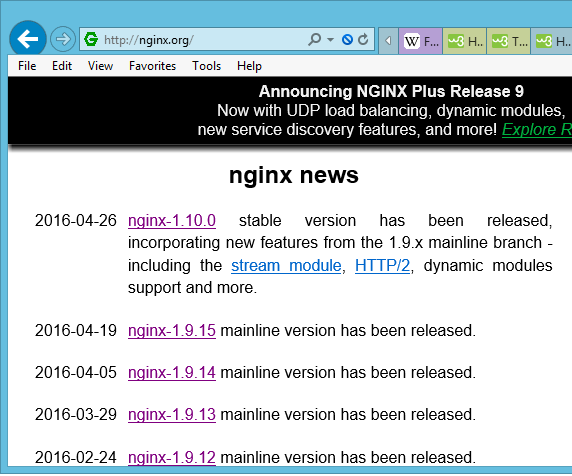Viewport: 572px width, 476px height.
Task: Follow the green Explore link in banner
Action: click(537, 129)
